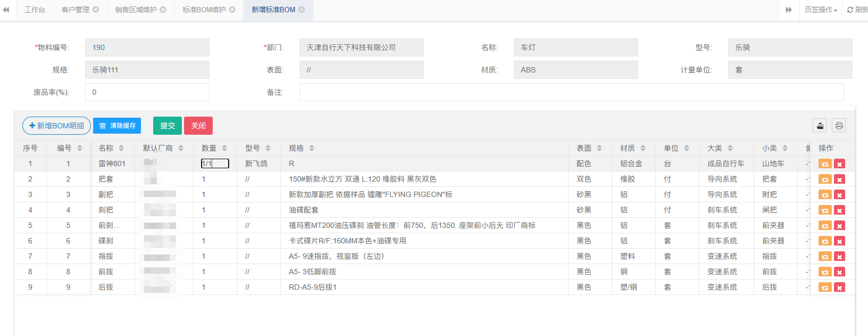The height and width of the screenshot is (336, 868).
Task: Click the 新增BOM明细 button
Action: coord(56,126)
